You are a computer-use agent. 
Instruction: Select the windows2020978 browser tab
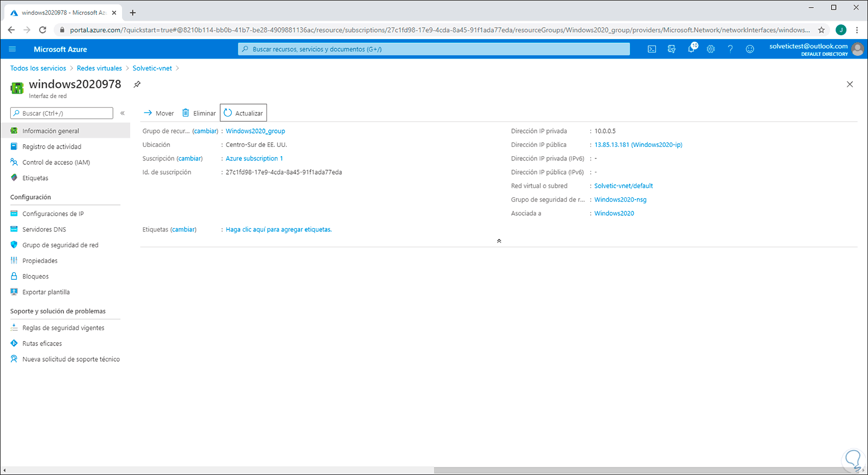pos(64,12)
